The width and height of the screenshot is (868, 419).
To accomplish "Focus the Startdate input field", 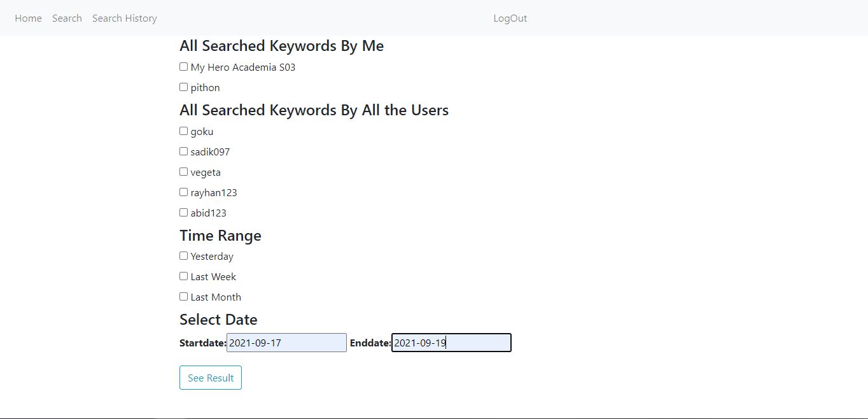I will point(286,343).
